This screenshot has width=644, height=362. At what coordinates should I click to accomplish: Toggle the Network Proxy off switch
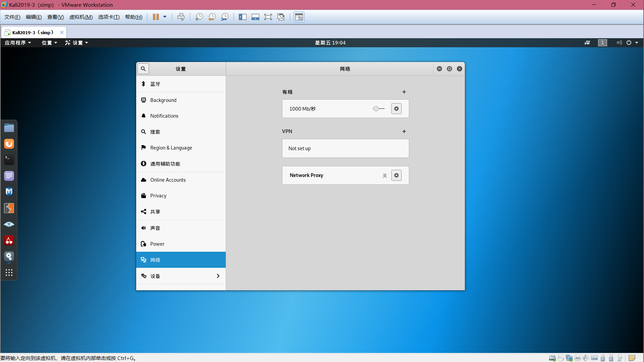(x=384, y=176)
